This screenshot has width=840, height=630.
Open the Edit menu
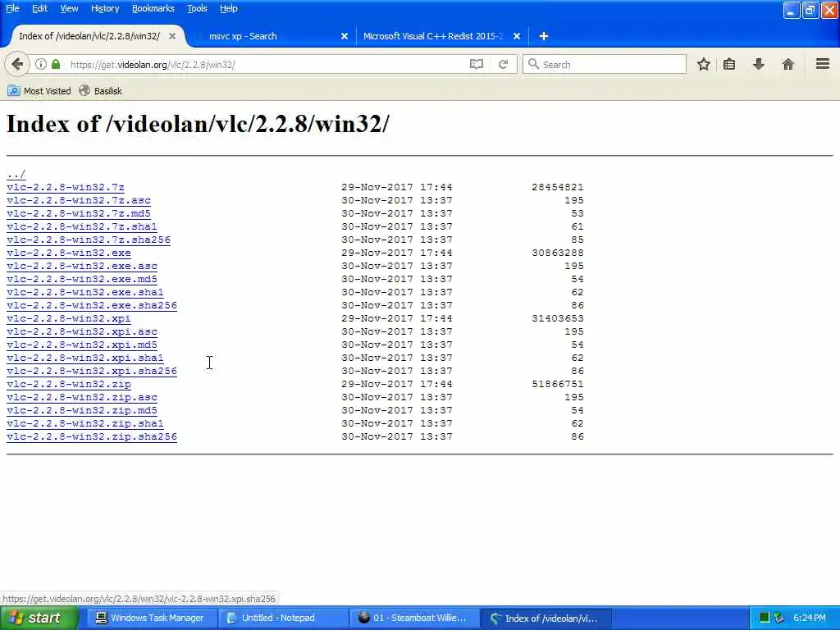pyautogui.click(x=39, y=8)
